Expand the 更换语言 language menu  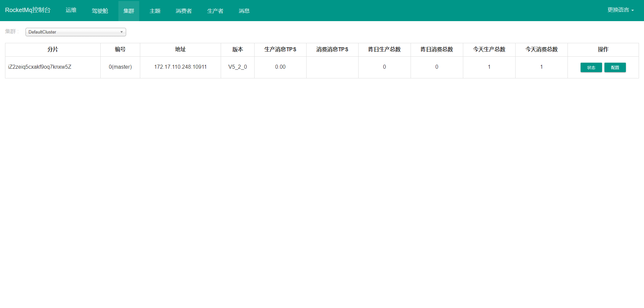(621, 10)
